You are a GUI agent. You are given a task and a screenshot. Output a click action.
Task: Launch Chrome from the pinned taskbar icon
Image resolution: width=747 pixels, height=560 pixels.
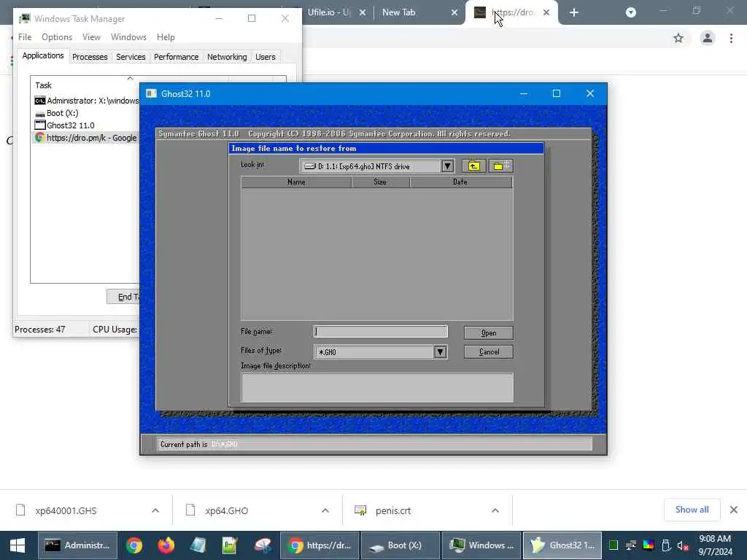coord(134,545)
